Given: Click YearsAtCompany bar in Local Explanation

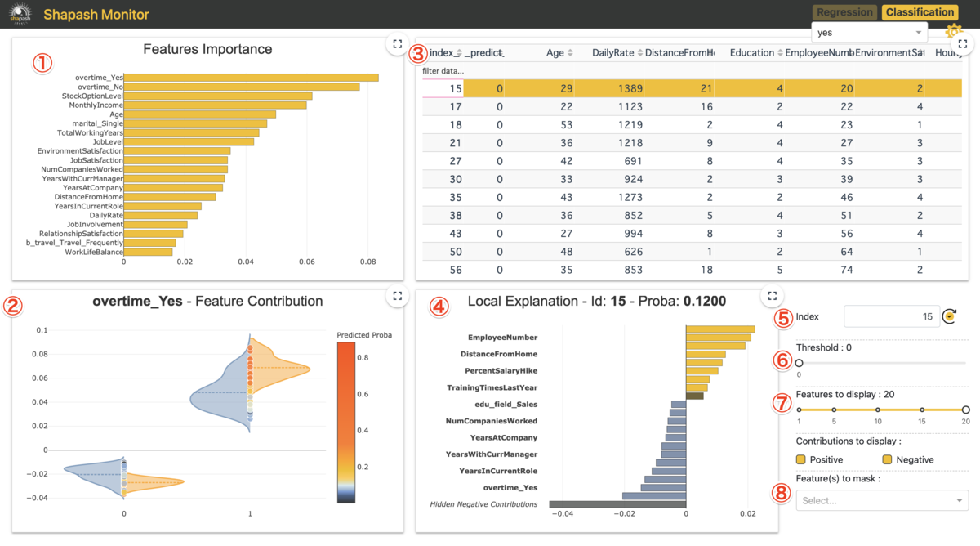Looking at the screenshot, I should [674, 437].
